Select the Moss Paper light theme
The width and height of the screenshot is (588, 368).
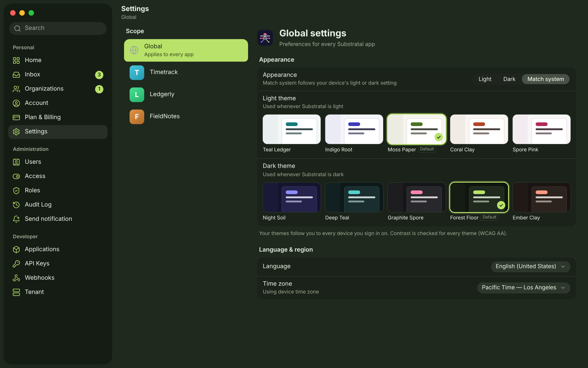click(x=416, y=129)
